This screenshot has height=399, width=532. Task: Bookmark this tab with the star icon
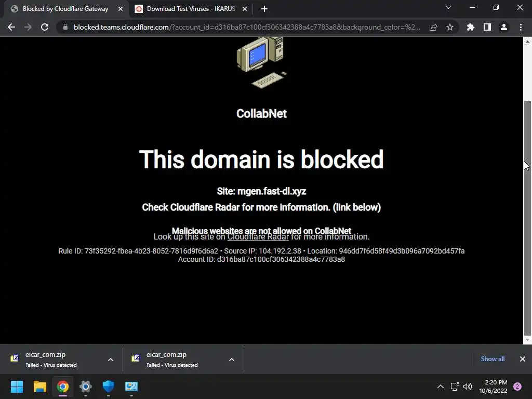coord(450,27)
